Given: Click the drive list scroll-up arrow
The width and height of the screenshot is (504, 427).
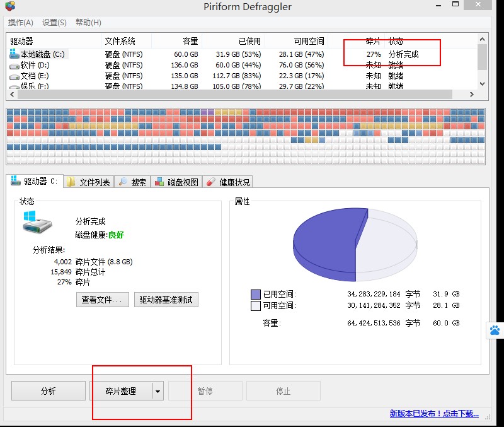Looking at the screenshot, I should 482,39.
